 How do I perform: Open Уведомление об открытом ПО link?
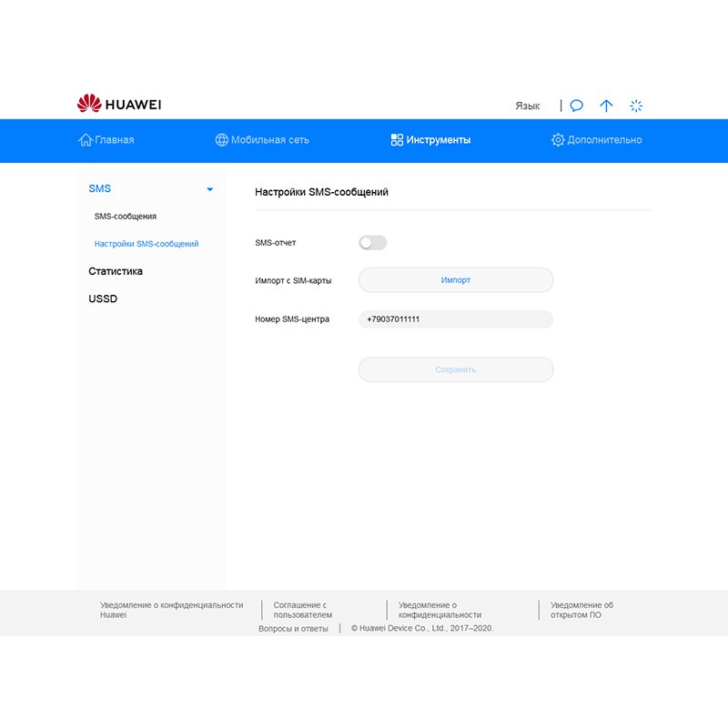tap(581, 610)
